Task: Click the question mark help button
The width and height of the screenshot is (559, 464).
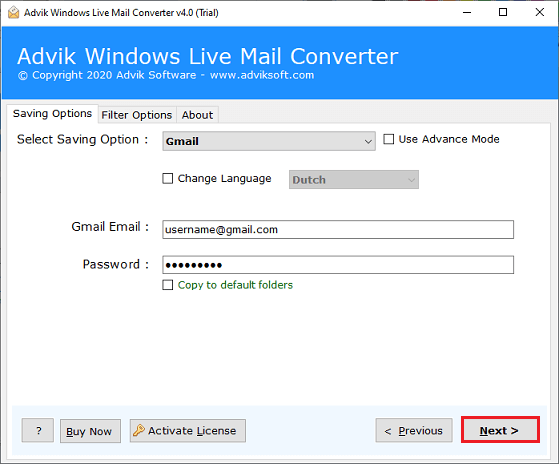Action: click(38, 431)
